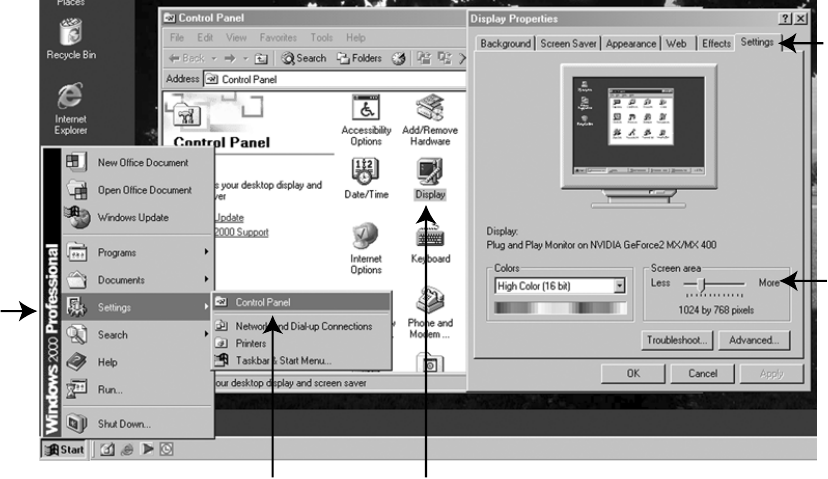This screenshot has height=479, width=828.
Task: Click Help in the Start menu
Action: [137, 362]
